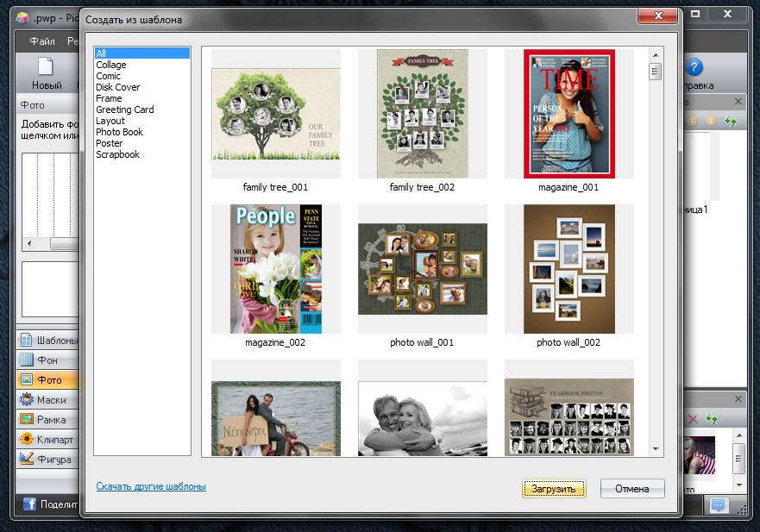Click the Отмена cancel button

631,489
